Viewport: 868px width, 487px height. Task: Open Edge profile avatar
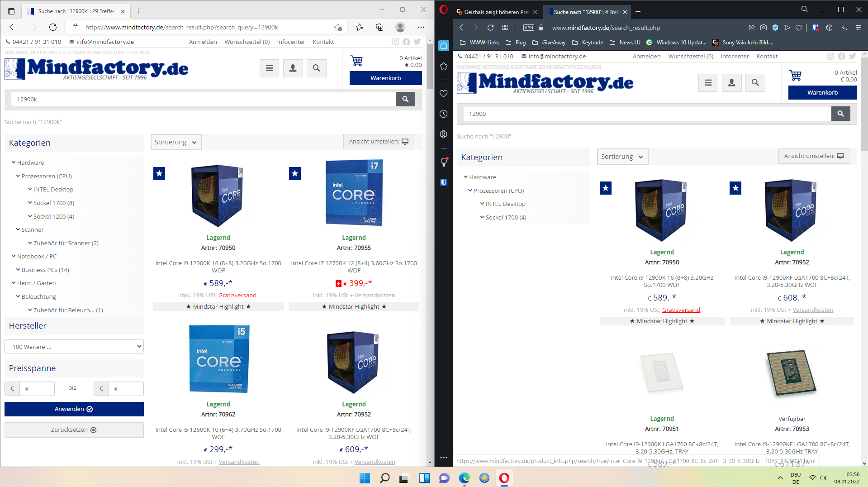400,27
